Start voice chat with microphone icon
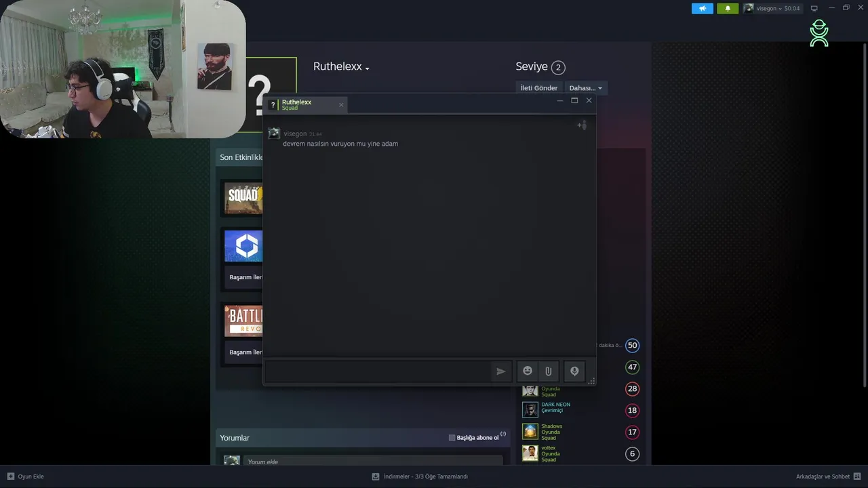This screenshot has width=868, height=488. (574, 371)
